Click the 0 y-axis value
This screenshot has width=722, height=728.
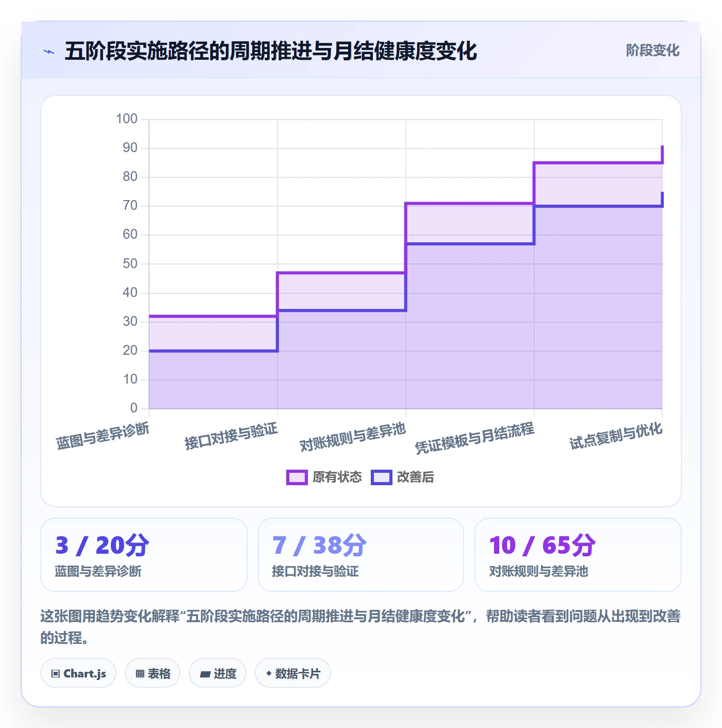134,408
